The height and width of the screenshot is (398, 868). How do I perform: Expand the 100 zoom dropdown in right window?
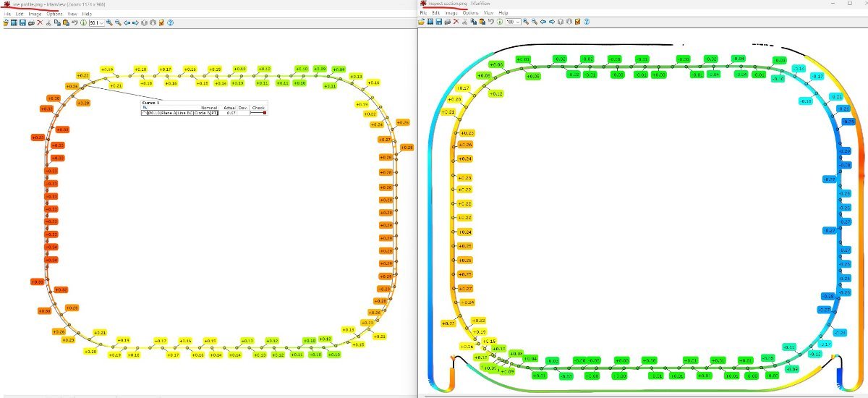[519, 22]
